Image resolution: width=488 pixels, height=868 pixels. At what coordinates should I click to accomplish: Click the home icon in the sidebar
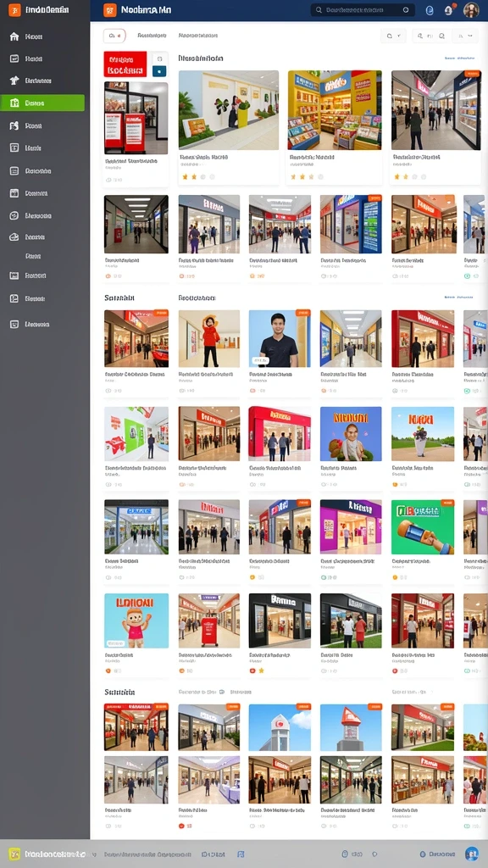14,36
